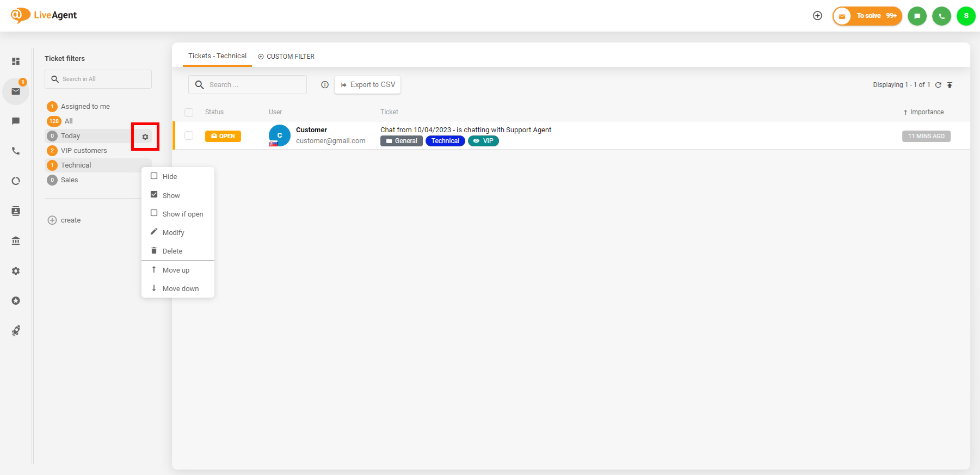This screenshot has width=980, height=475.
Task: Check the Hide option checkbox
Action: pyautogui.click(x=154, y=176)
